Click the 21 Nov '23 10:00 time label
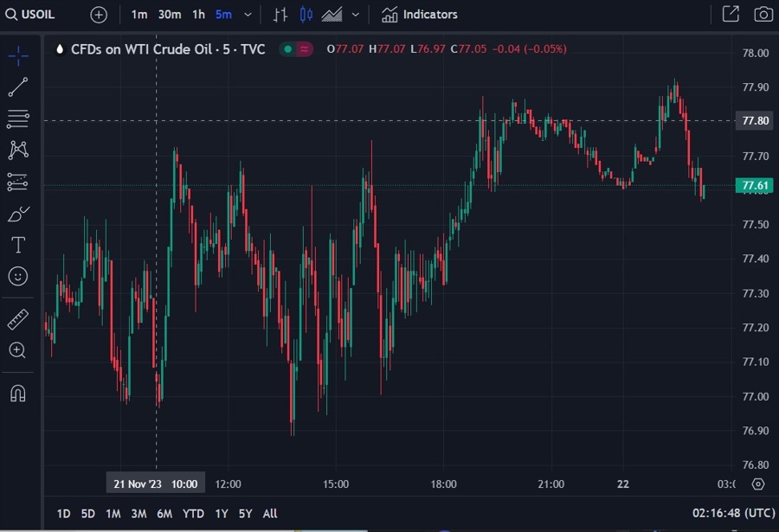779x532 pixels. (x=156, y=484)
